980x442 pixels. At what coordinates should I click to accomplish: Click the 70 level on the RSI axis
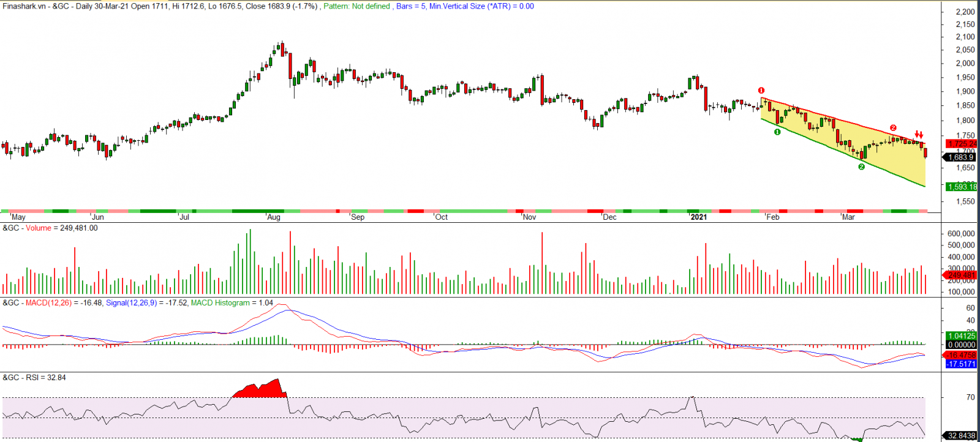pos(970,397)
